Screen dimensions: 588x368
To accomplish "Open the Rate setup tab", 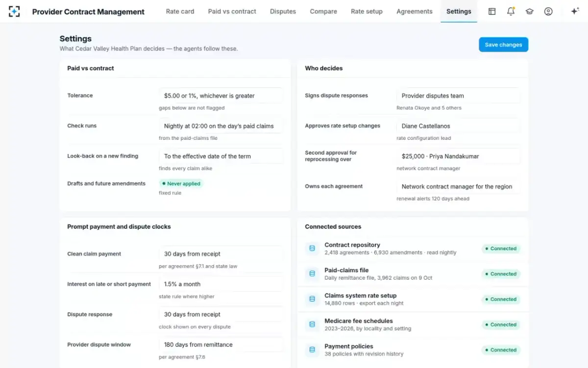I will point(367,11).
